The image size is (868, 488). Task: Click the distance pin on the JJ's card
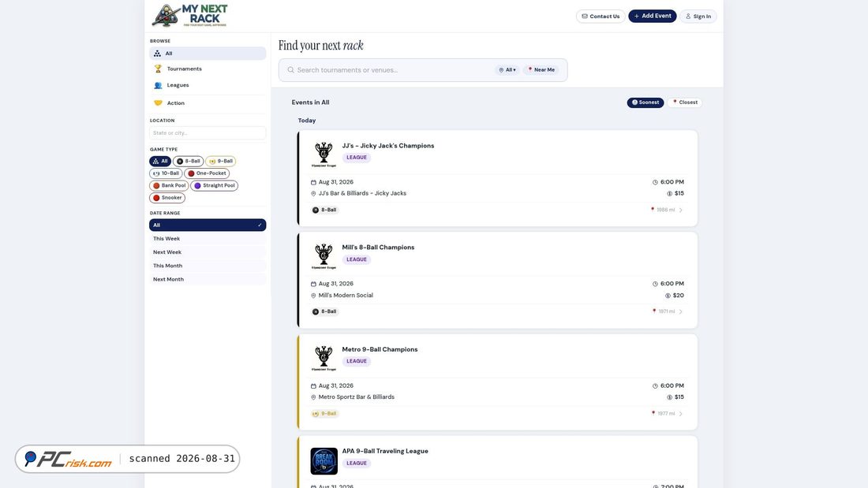coord(652,210)
